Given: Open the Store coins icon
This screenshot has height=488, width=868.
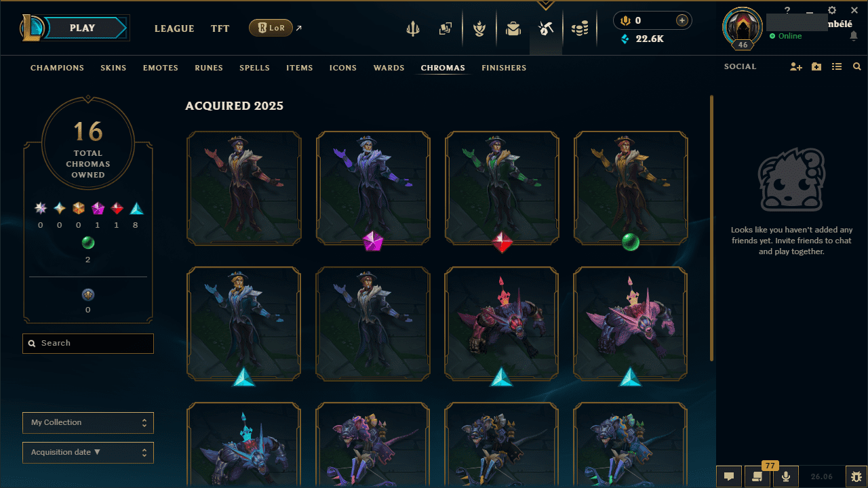Looking at the screenshot, I should [x=579, y=28].
